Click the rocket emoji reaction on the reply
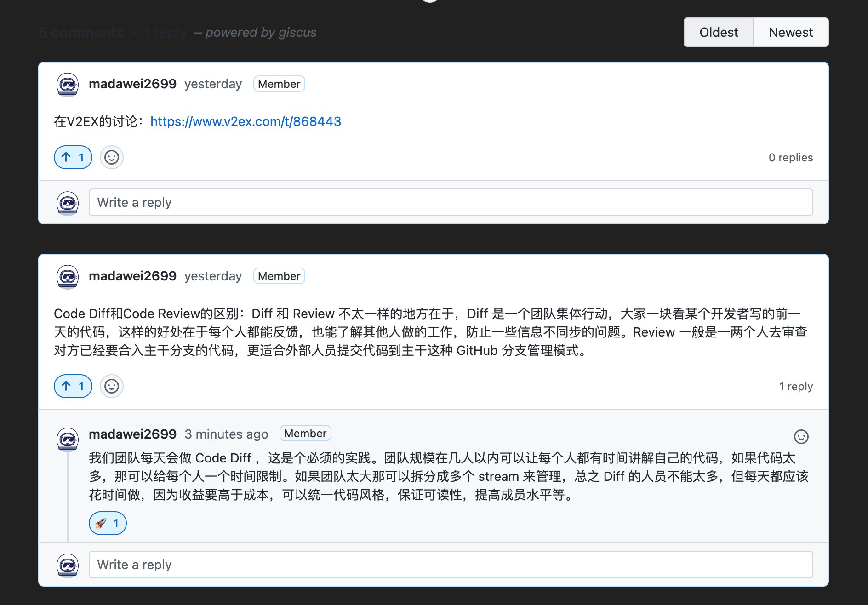 pos(107,523)
